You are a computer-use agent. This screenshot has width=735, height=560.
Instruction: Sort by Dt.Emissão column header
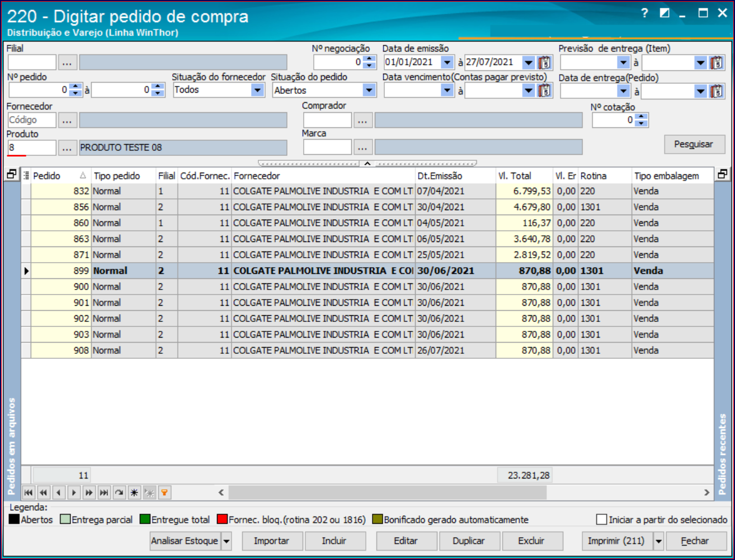coord(455,175)
